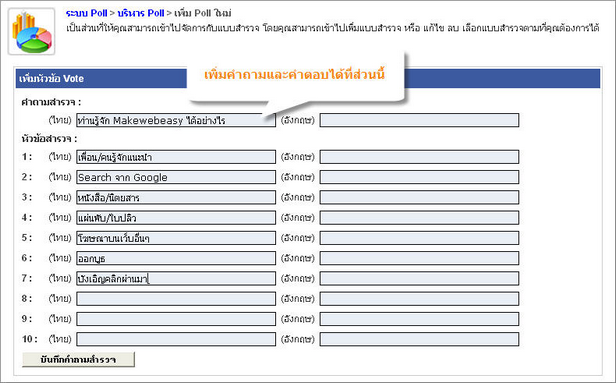
Task: Click Thai field for option 4
Action: point(176,218)
